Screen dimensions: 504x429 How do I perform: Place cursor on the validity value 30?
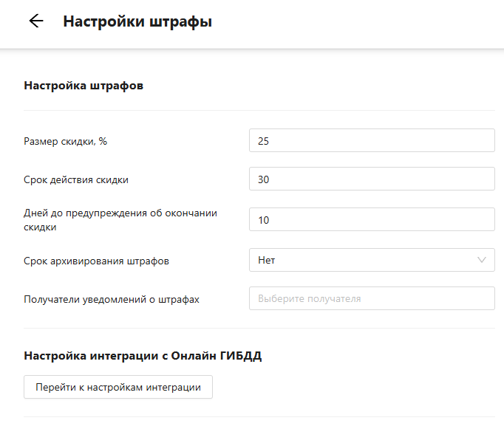263,179
